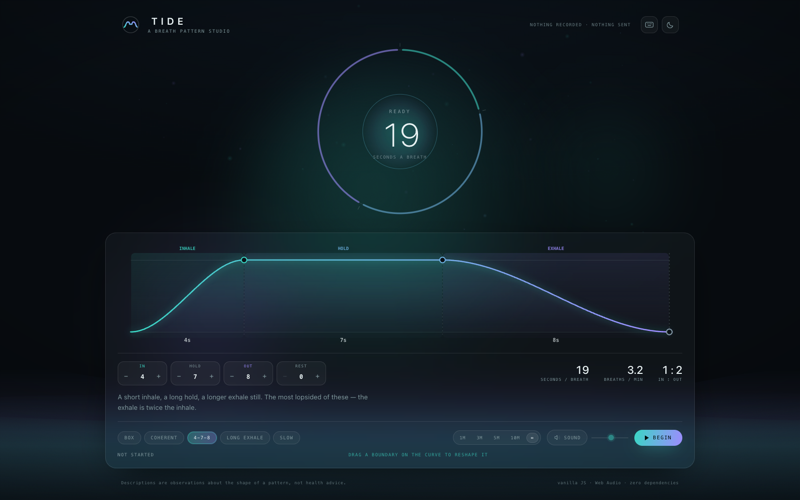The image size is (800, 500).
Task: Start the session with BEGIN
Action: 658,438
